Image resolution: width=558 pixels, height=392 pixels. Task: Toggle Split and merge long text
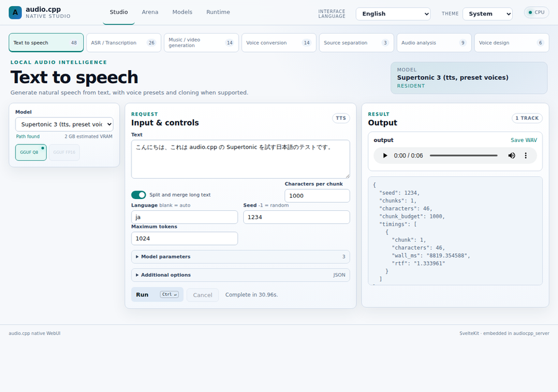coord(138,195)
